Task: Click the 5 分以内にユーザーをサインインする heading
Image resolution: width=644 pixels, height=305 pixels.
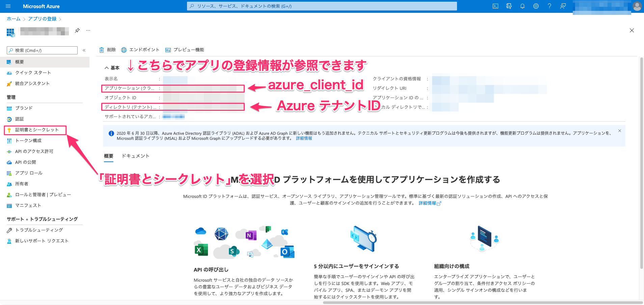Action: point(356,266)
